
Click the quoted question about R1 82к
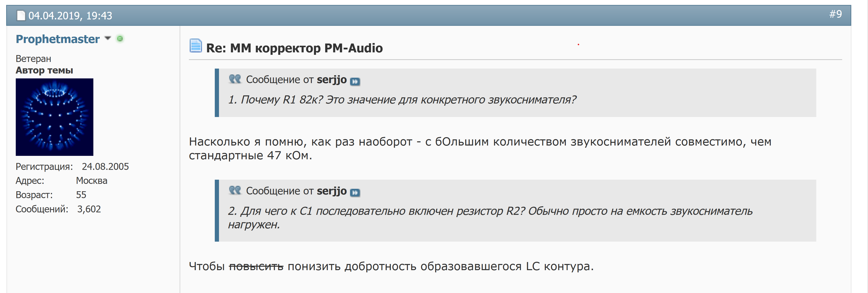click(402, 100)
